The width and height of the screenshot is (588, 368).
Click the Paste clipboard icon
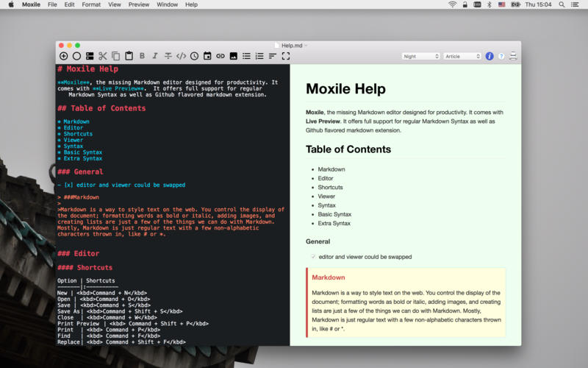pyautogui.click(x=129, y=56)
